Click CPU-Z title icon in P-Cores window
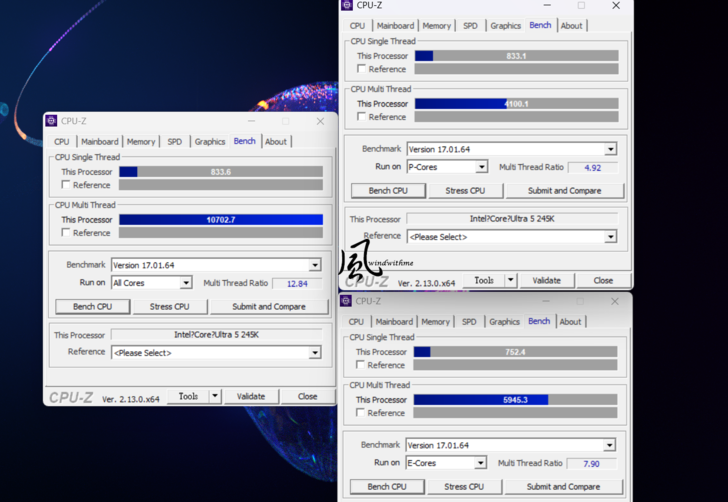 coord(347,5)
